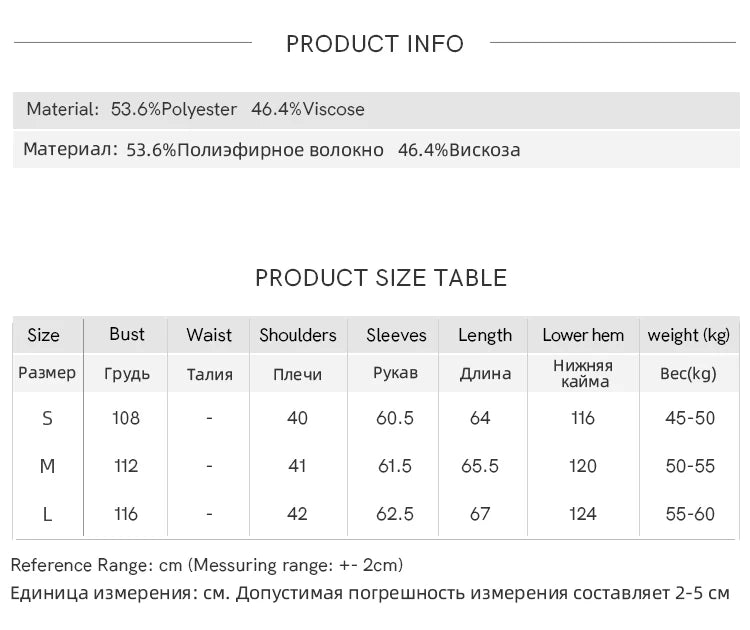This screenshot has width=750, height=630.
Task: Click the S size row label
Action: (x=47, y=418)
